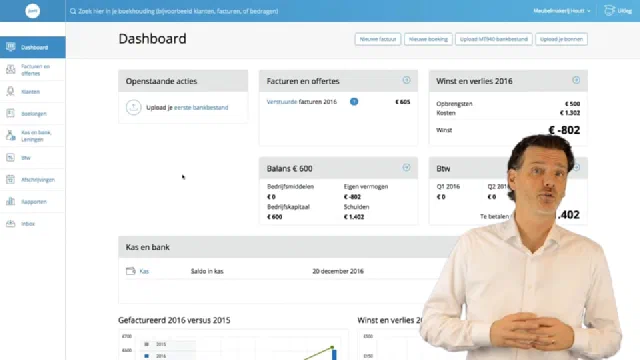Open arrow icon on Winst en verlies 2016 card
Image resolution: width=640 pixels, height=360 pixels.
pyautogui.click(x=576, y=80)
